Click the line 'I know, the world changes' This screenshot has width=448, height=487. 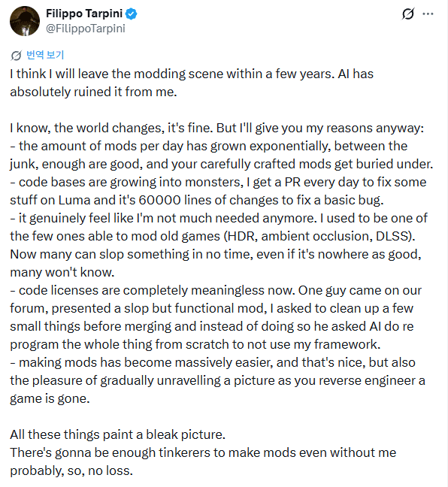point(216,128)
